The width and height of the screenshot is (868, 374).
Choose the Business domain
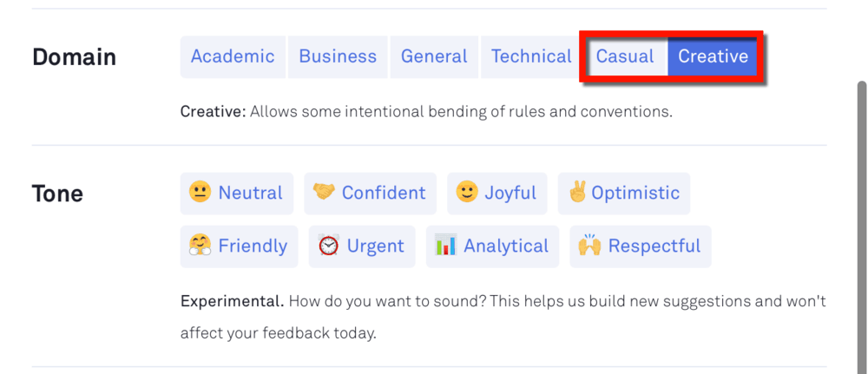click(x=338, y=56)
